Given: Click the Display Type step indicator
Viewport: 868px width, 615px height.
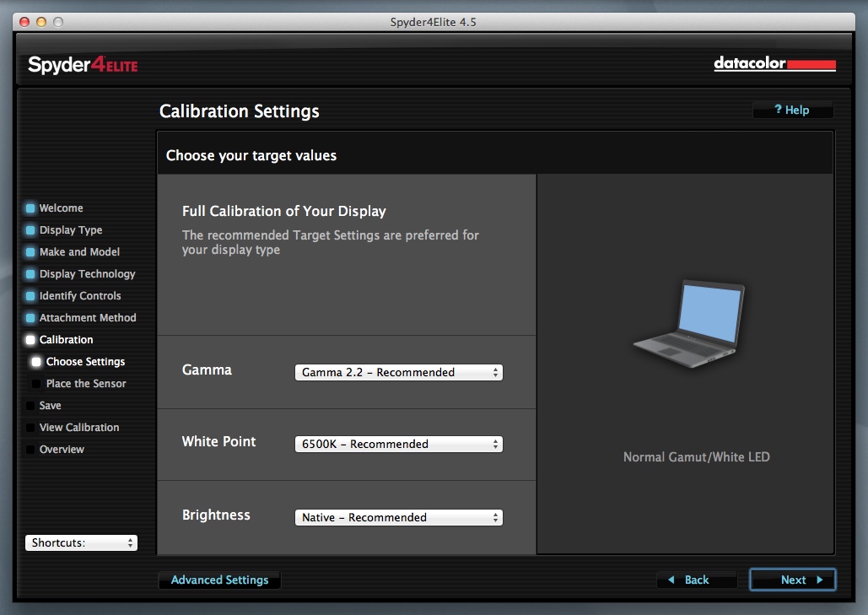Looking at the screenshot, I should coord(30,230).
